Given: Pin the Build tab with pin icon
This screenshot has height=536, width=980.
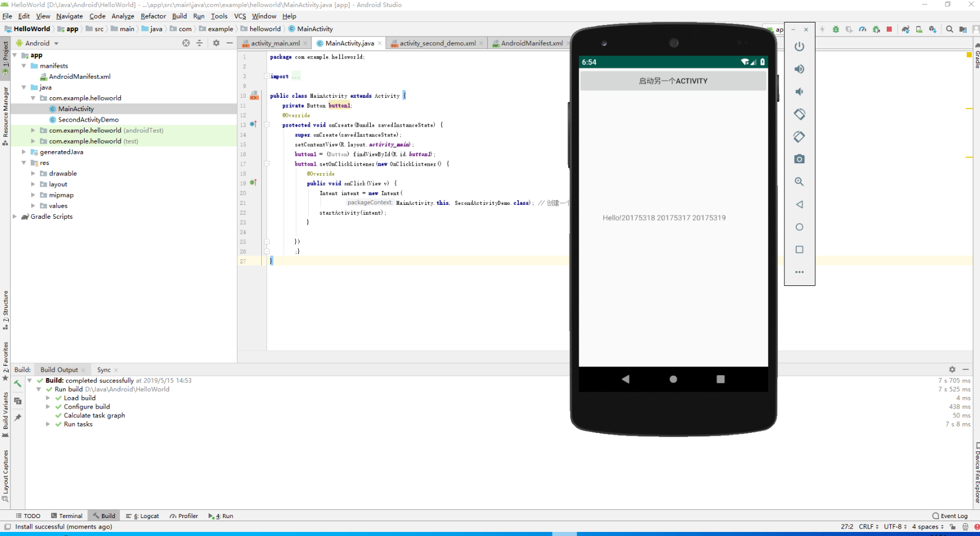Looking at the screenshot, I should tap(18, 417).
